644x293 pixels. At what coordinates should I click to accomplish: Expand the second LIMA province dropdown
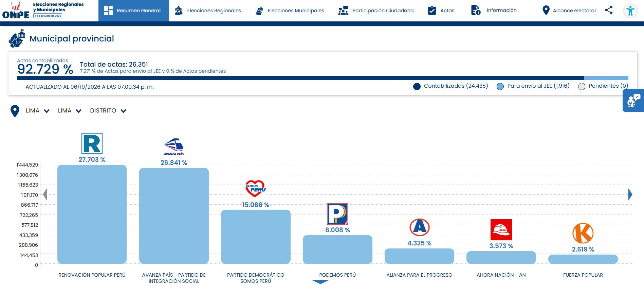click(70, 111)
